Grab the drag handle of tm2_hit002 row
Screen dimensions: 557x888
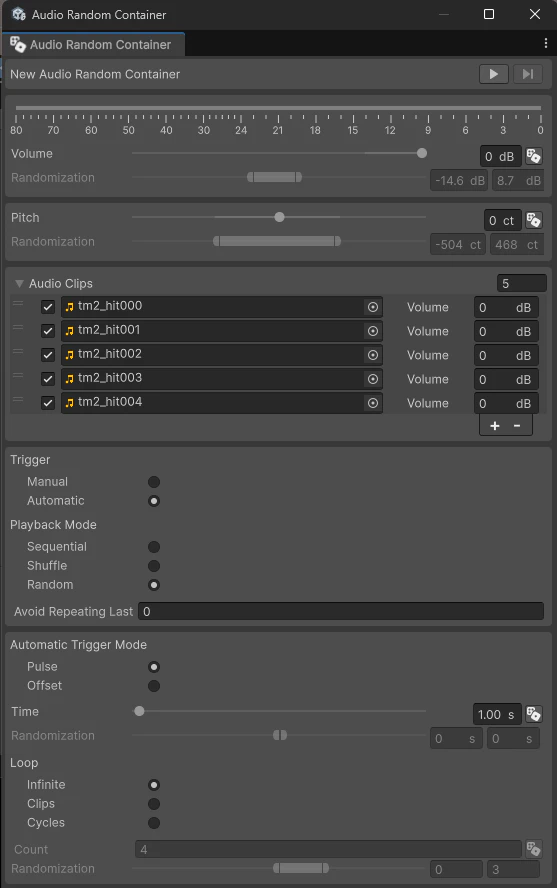pos(18,352)
